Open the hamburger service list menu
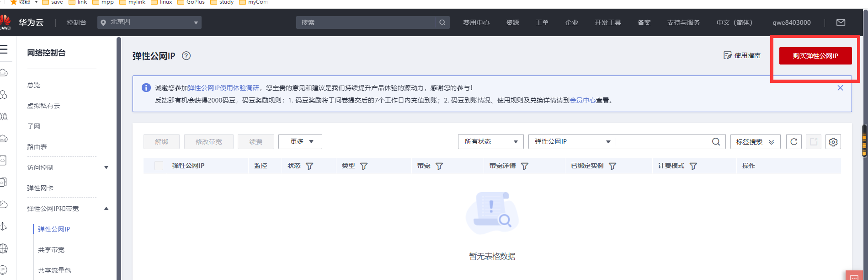The image size is (868, 280). (x=4, y=49)
